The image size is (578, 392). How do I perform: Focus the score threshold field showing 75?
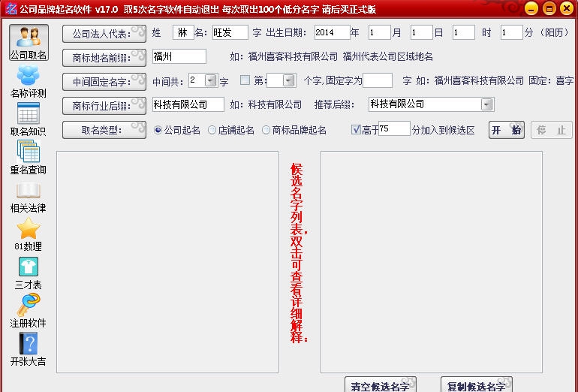394,128
